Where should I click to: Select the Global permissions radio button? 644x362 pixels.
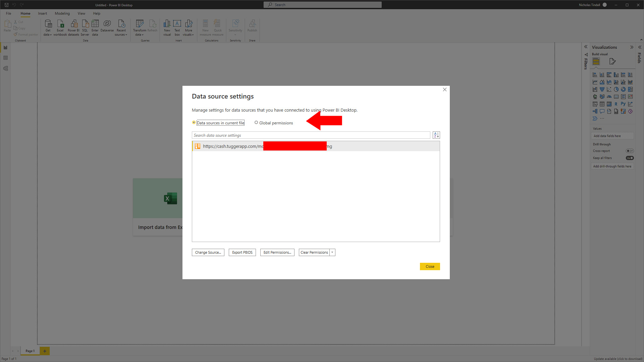[256, 123]
